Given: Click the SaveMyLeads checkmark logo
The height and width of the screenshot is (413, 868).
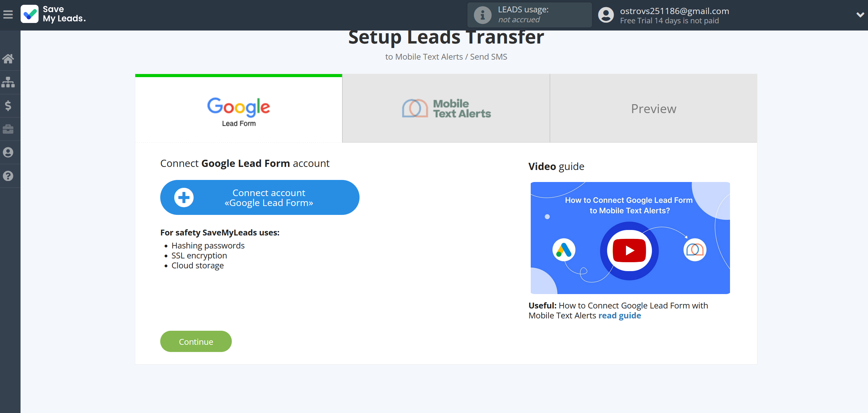Looking at the screenshot, I should tap(29, 14).
